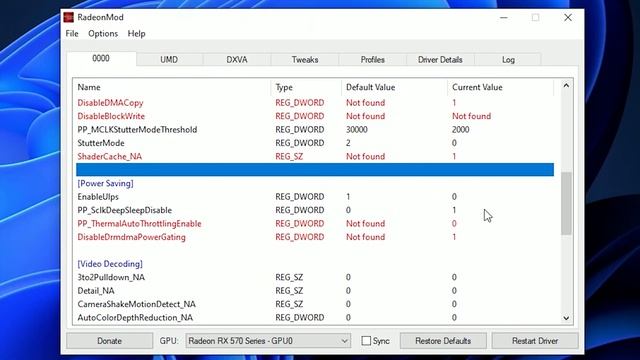Viewport: 640px width, 360px height.
Task: Select the ShaderCache_NA row
Action: pos(315,157)
